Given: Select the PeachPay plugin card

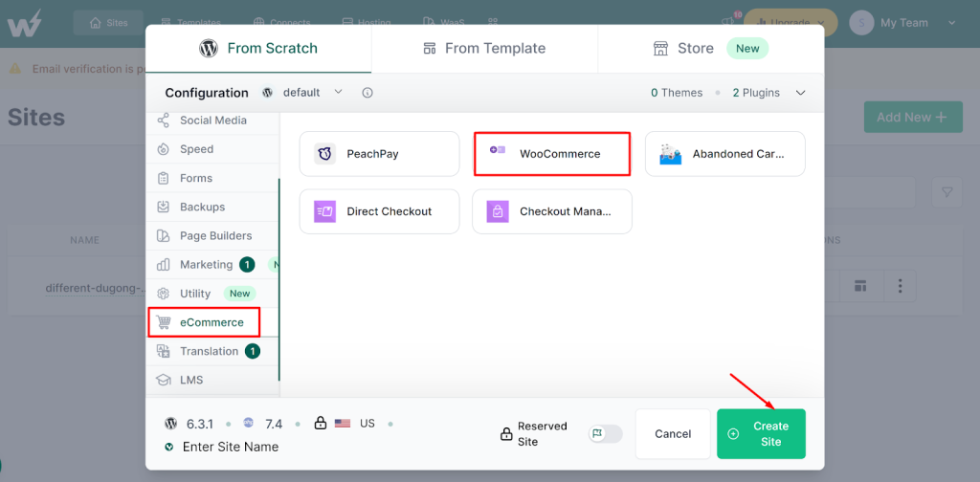Looking at the screenshot, I should coord(379,154).
